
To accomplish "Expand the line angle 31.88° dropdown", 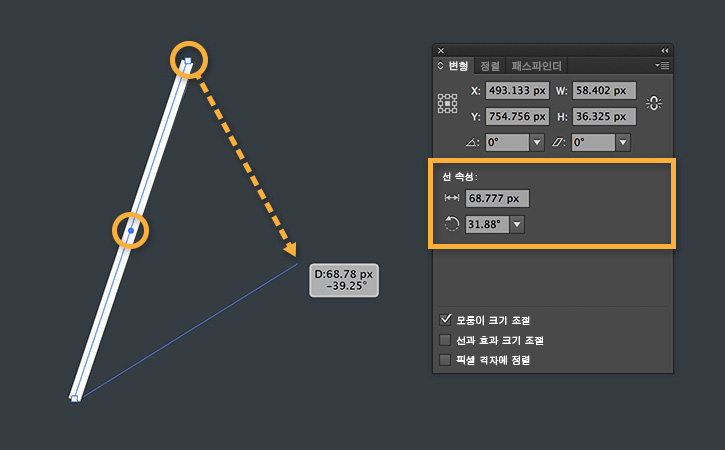I will coord(517,224).
